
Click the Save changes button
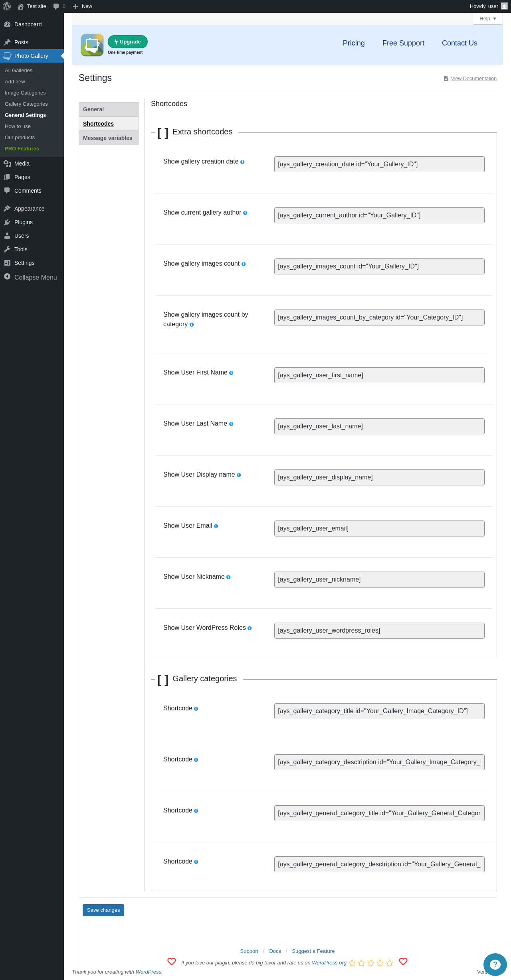[x=103, y=910]
